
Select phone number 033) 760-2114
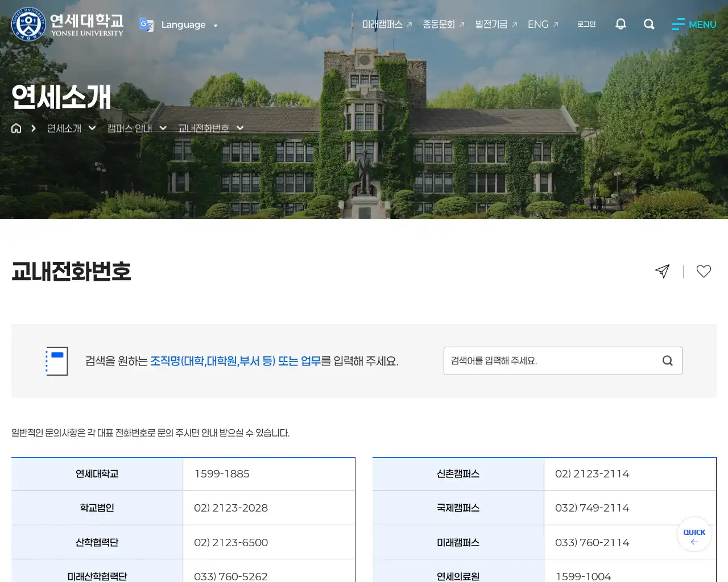pos(592,542)
